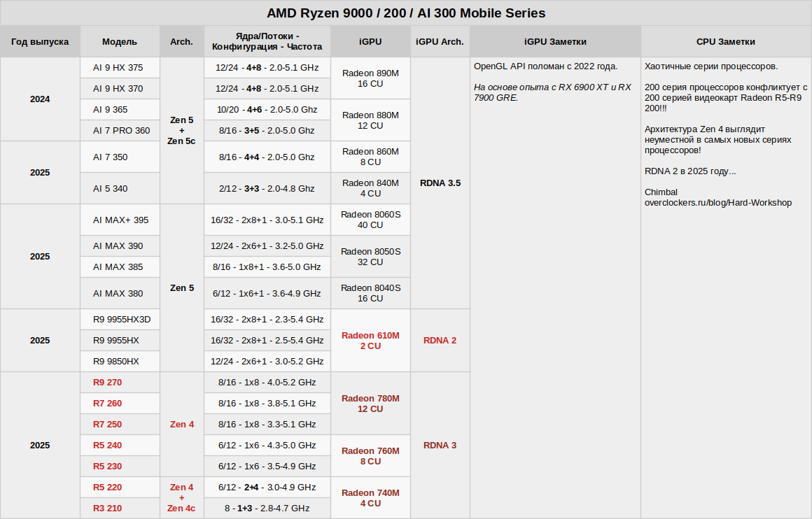
Task: Click the '8/16 - 1x8+1 - 3.6-5.0 GHz' cell
Action: click(267, 267)
